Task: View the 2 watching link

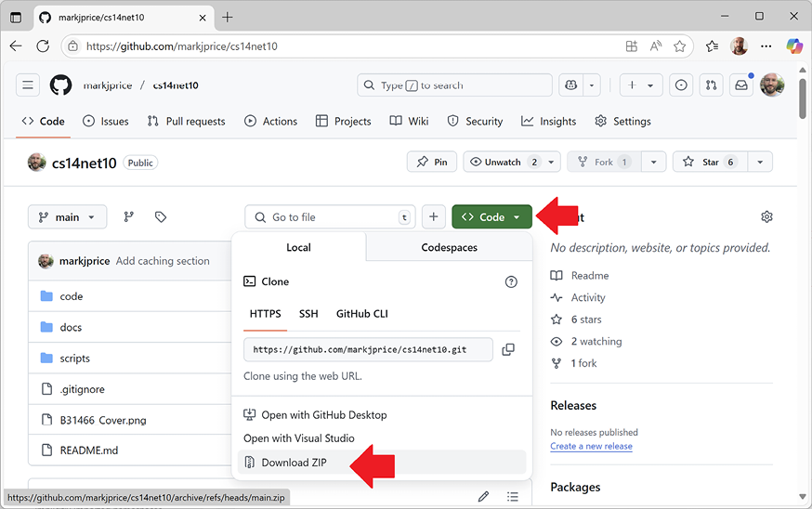Action: [x=586, y=341]
